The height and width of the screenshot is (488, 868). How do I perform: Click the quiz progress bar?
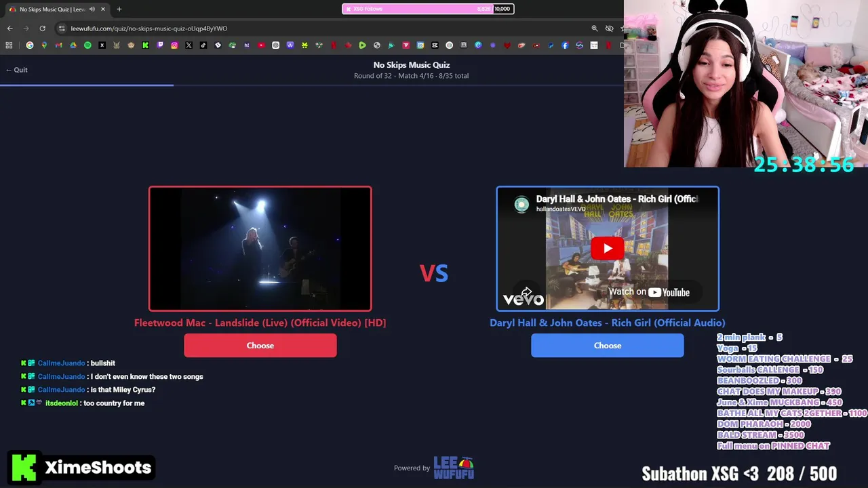tap(312, 85)
